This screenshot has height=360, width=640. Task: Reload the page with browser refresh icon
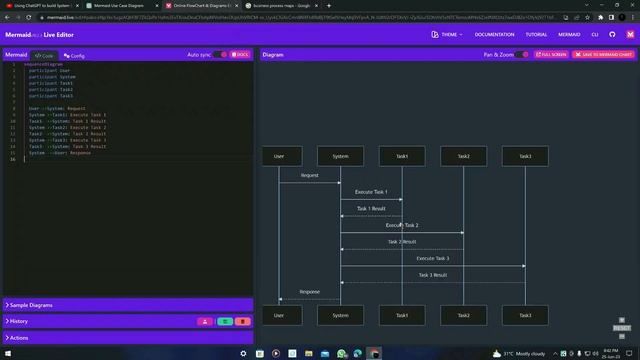pyautogui.click(x=29, y=18)
